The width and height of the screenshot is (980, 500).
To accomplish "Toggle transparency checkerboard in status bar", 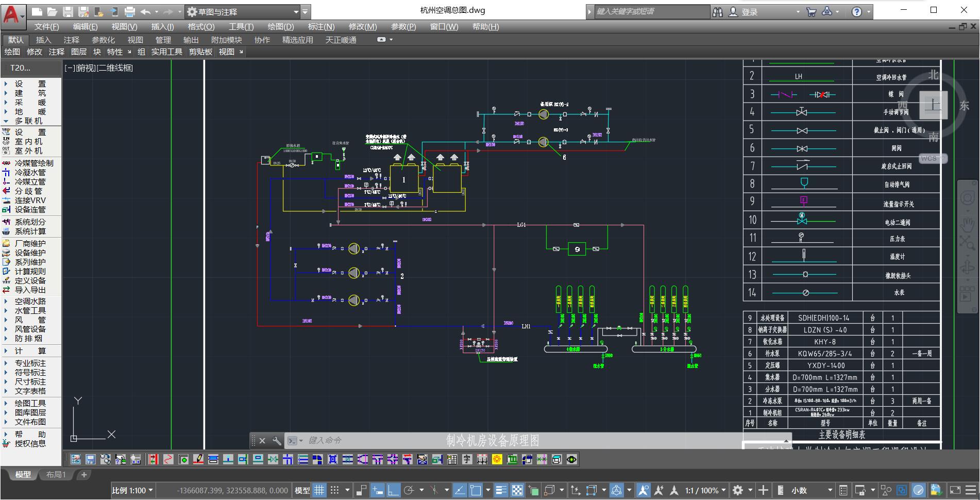I will point(517,490).
